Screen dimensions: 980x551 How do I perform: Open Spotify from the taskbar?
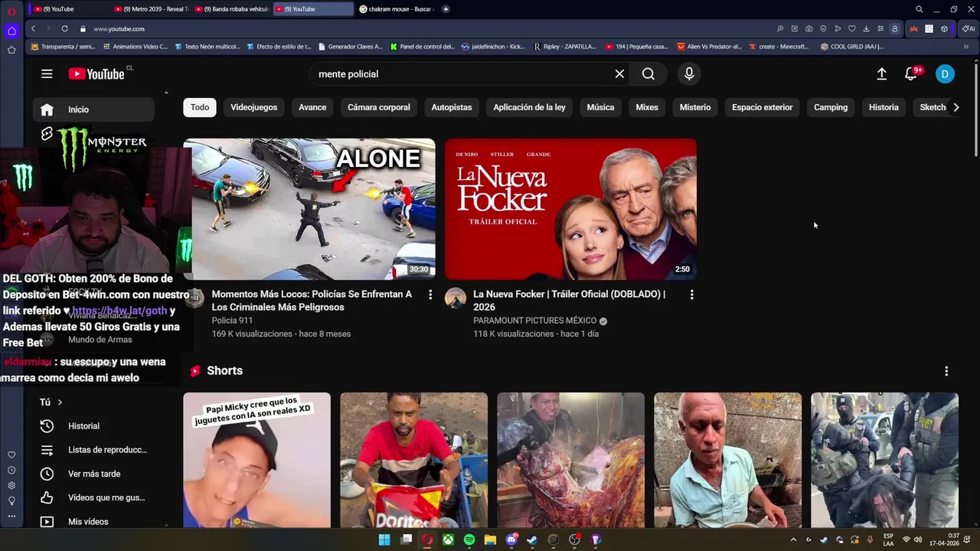(469, 540)
